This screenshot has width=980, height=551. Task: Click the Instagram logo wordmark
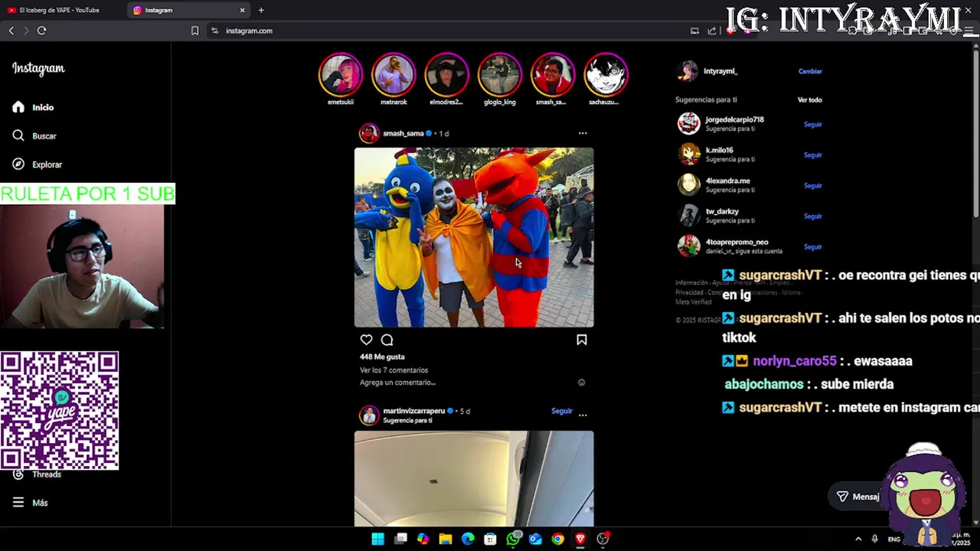[38, 69]
